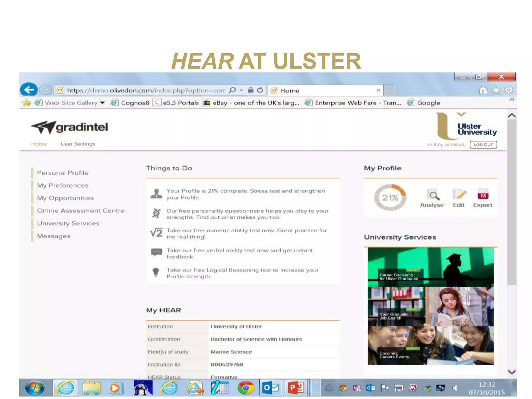Click the volume speaker icon in system tray
The height and width of the screenshot is (399, 532).
coord(455,388)
